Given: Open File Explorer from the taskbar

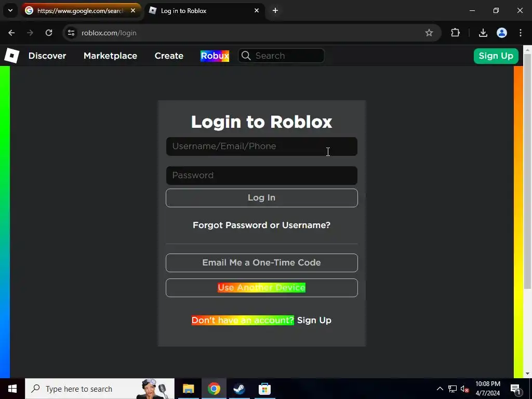Looking at the screenshot, I should coord(188,389).
